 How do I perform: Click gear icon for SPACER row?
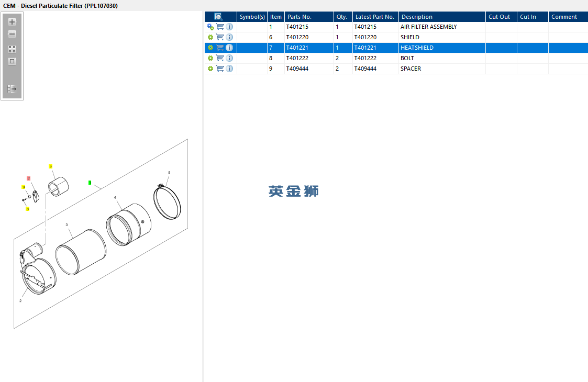pos(210,69)
